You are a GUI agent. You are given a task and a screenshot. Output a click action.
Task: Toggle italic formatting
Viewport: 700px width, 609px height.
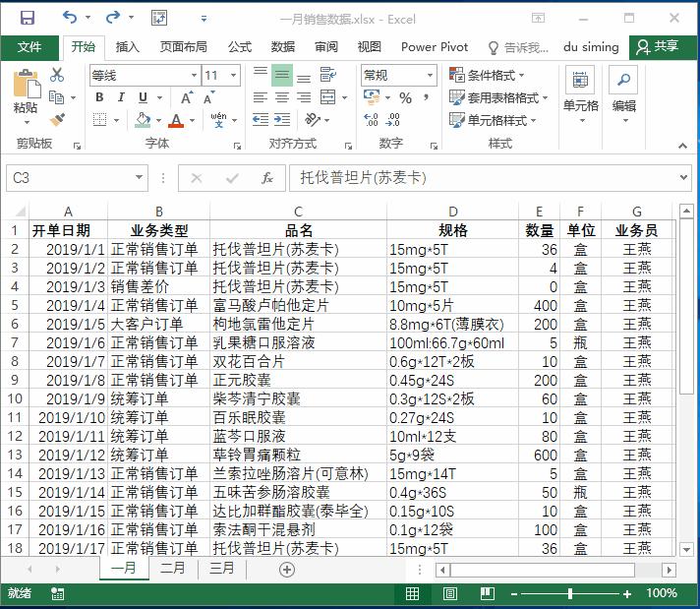(x=121, y=97)
